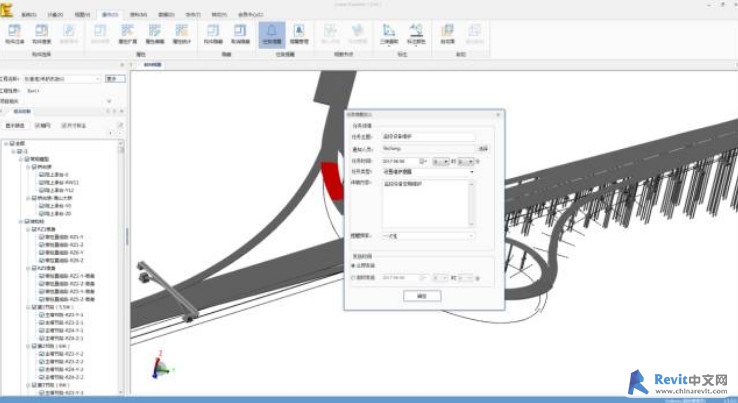Select the 定时发送 radio button in dialog
Screen dimensions: 738x403
(353, 278)
